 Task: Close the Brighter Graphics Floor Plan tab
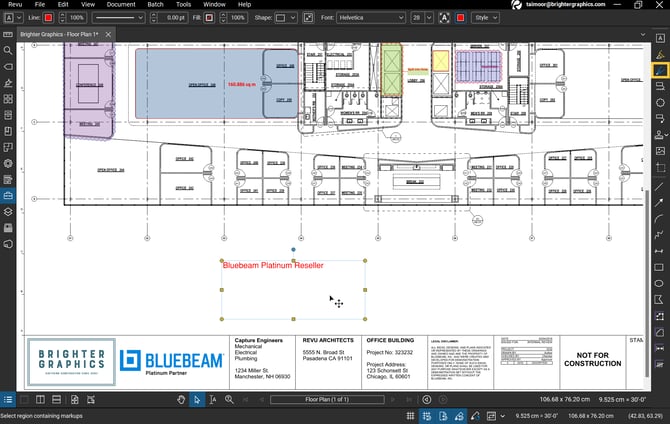coord(108,34)
